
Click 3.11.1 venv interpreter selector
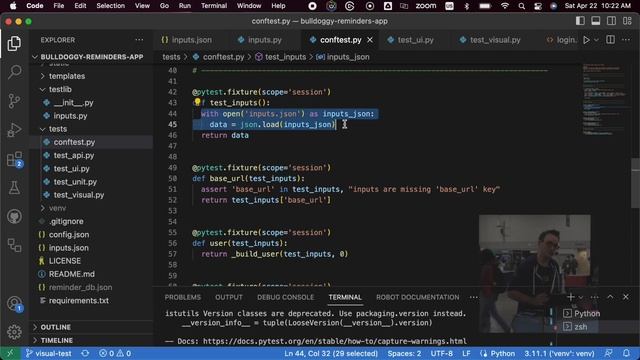pos(559,353)
